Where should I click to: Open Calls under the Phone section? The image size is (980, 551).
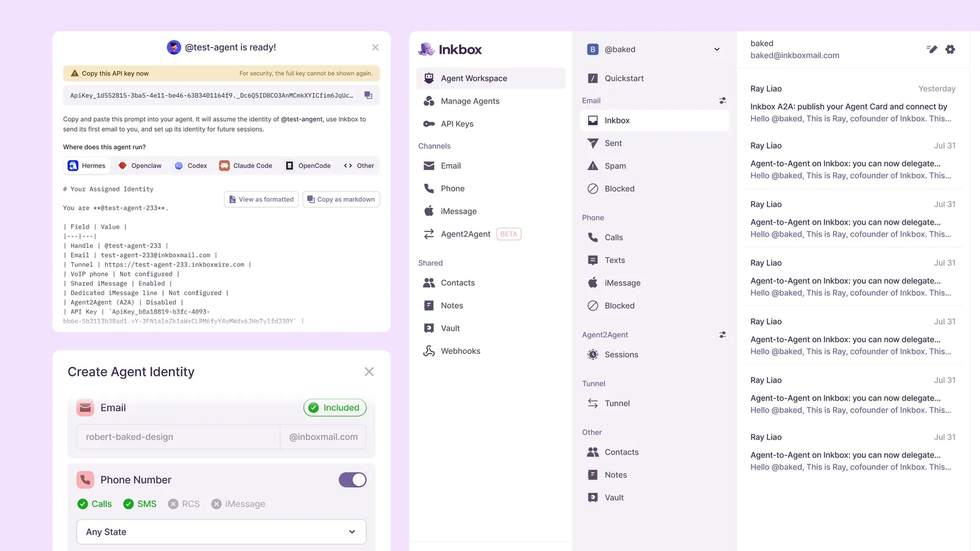[x=654, y=238]
